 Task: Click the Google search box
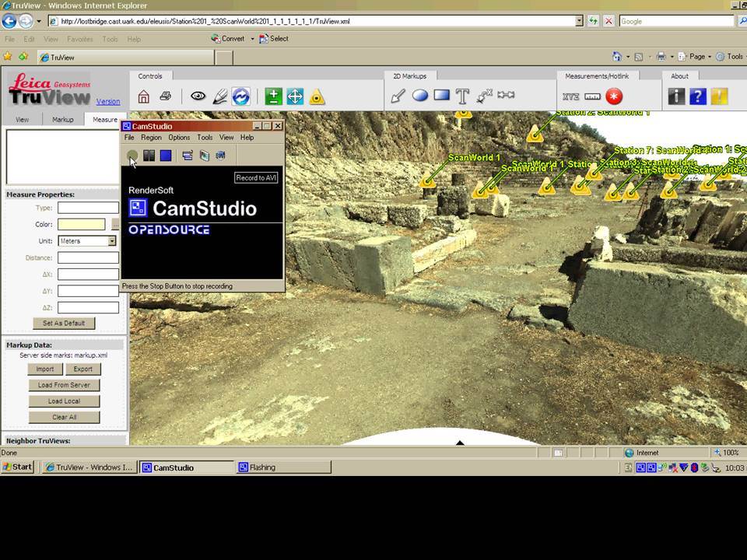click(676, 21)
